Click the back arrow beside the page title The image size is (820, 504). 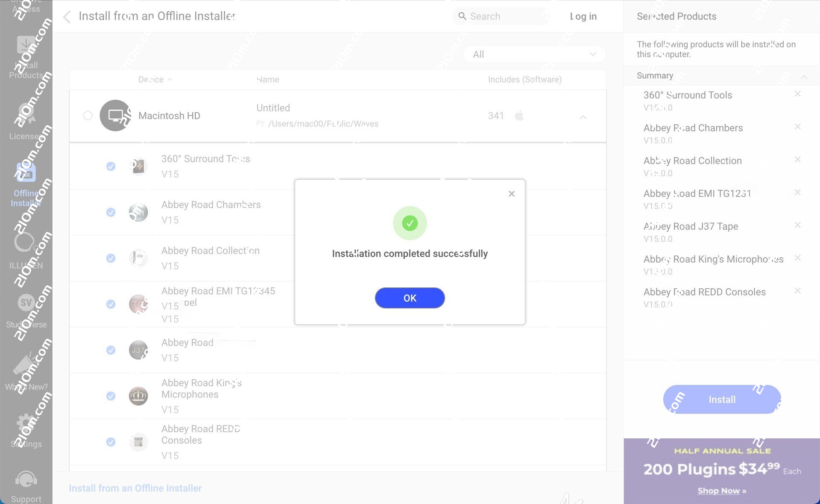67,17
